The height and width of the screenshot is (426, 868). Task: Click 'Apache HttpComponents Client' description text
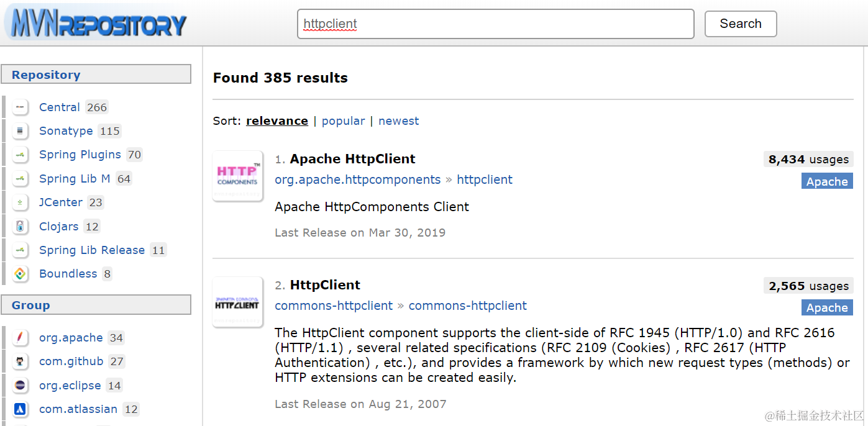(372, 207)
